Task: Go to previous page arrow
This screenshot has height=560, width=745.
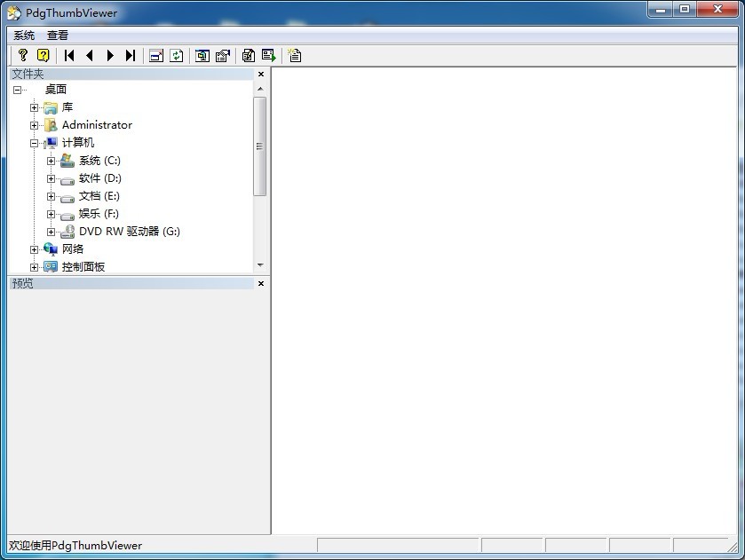Action: (x=90, y=55)
